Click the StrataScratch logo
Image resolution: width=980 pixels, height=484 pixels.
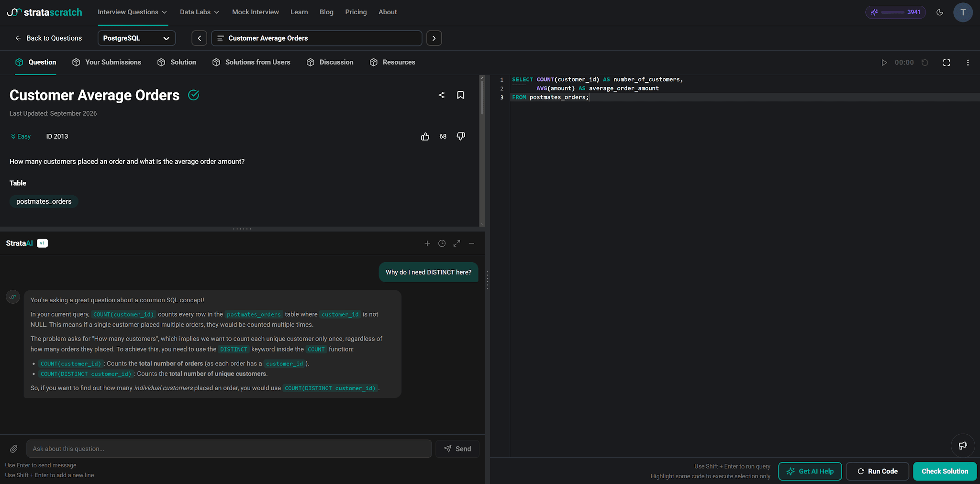[45, 12]
